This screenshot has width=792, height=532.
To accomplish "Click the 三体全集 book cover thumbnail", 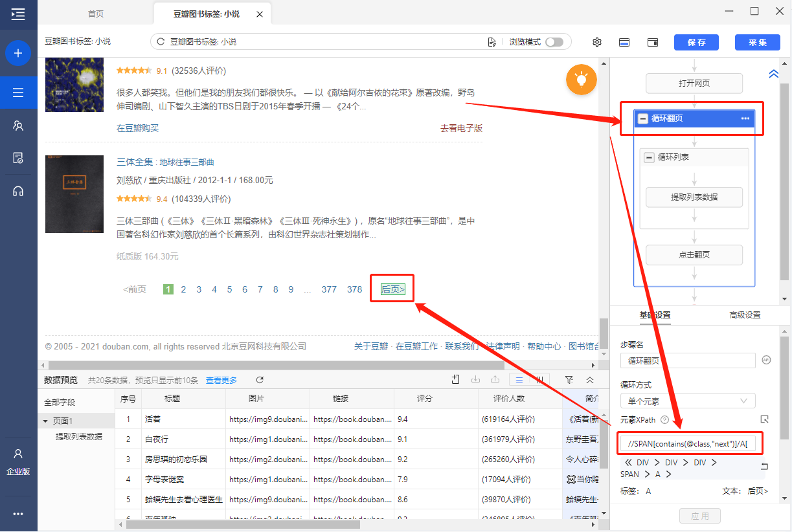I will pyautogui.click(x=74, y=194).
